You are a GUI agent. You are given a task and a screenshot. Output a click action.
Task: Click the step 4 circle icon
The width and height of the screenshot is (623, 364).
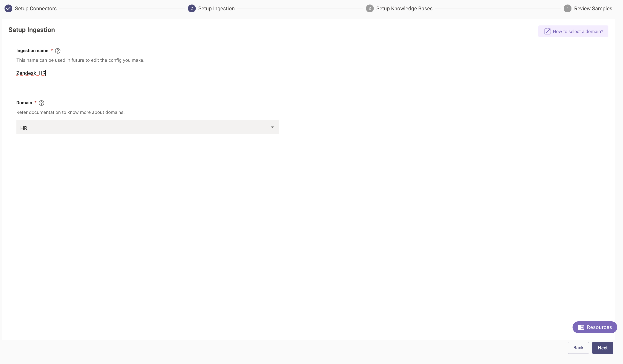tap(567, 8)
